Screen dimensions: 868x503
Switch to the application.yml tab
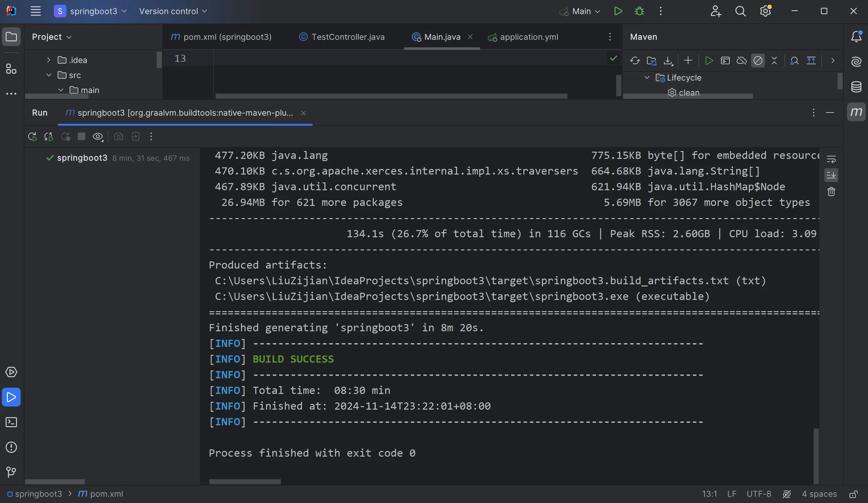(x=523, y=37)
